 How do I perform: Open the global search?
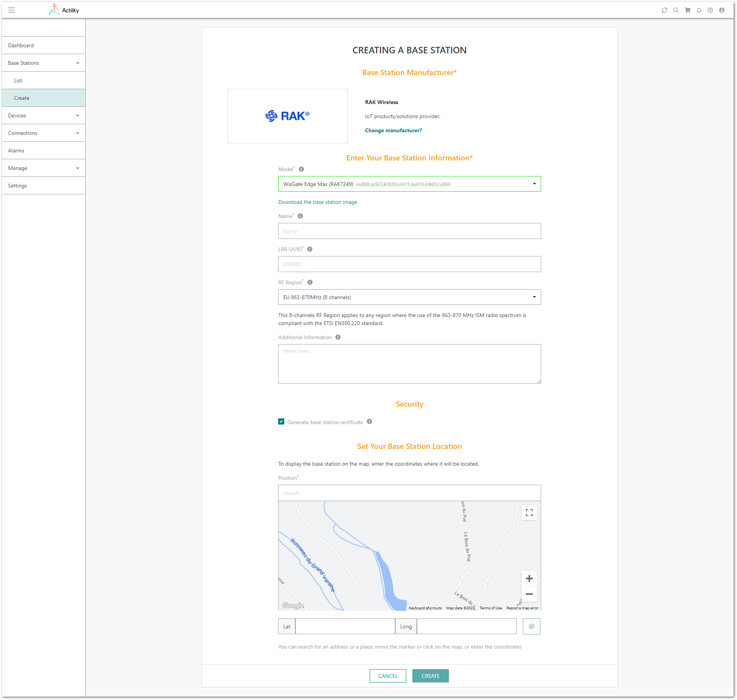click(x=676, y=10)
